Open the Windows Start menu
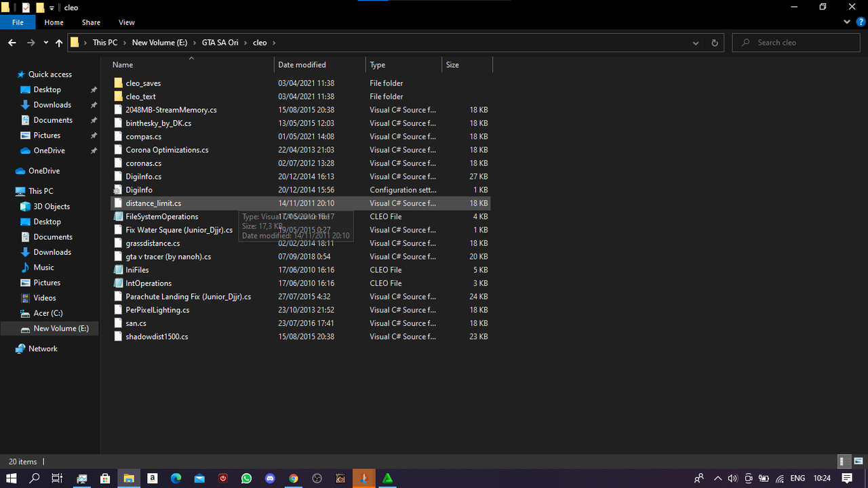868x488 pixels. pos(12,479)
